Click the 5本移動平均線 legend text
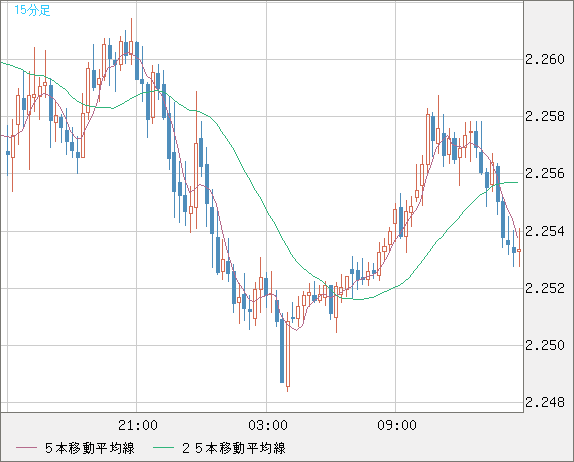Viewport: 574px width, 462px height. 90,448
